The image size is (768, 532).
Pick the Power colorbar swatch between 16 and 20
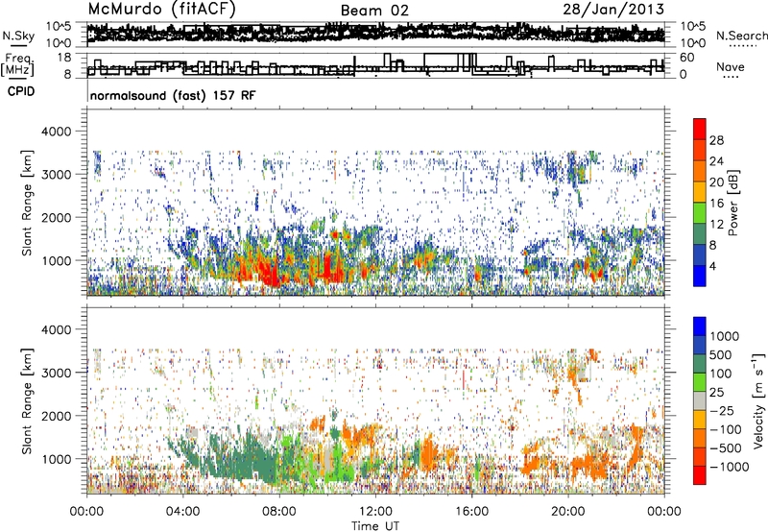point(700,191)
